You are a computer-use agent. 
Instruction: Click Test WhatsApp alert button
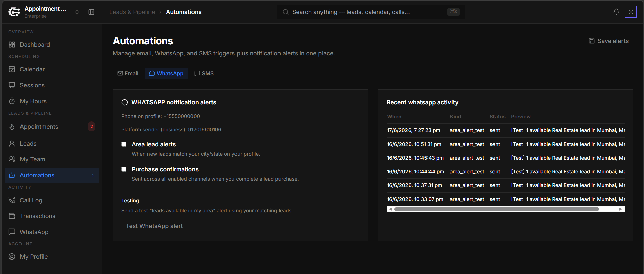[155, 226]
